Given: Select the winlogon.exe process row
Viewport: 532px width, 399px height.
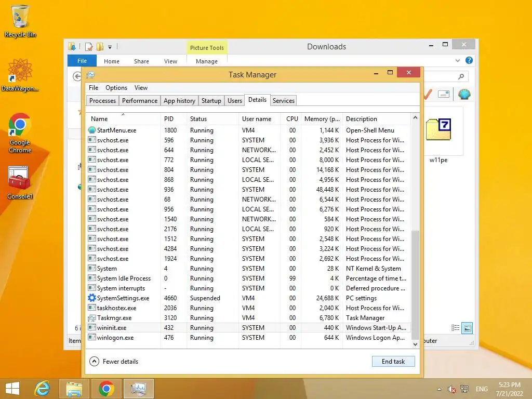Looking at the screenshot, I should point(248,338).
